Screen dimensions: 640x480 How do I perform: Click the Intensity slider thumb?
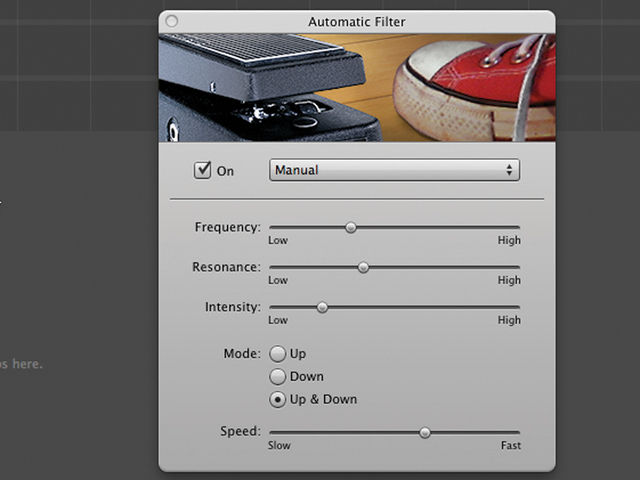pyautogui.click(x=322, y=307)
